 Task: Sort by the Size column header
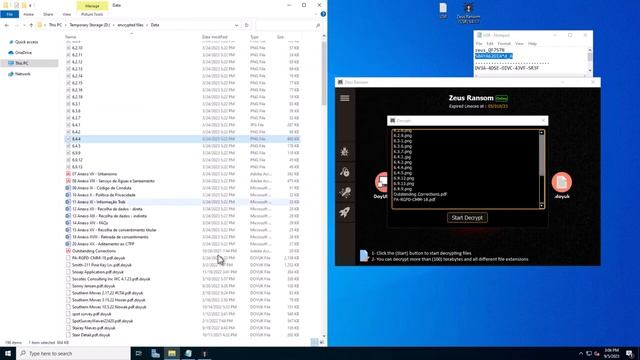(280, 37)
